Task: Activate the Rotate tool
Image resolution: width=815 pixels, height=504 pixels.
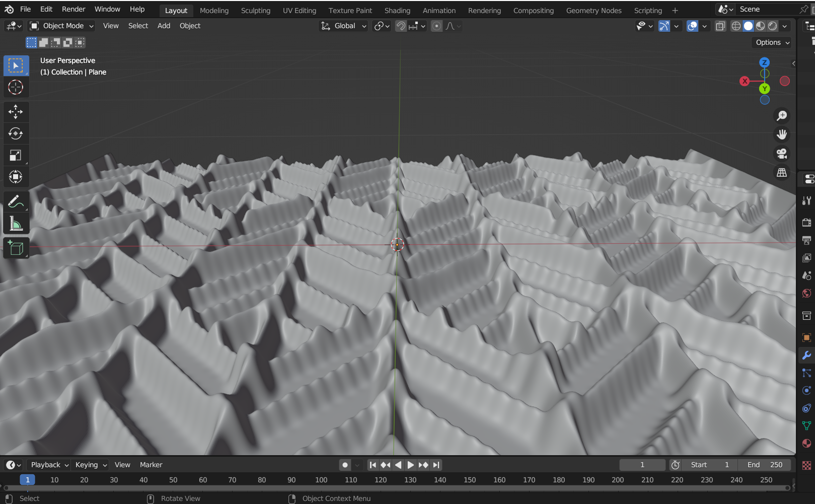Action: [x=16, y=133]
